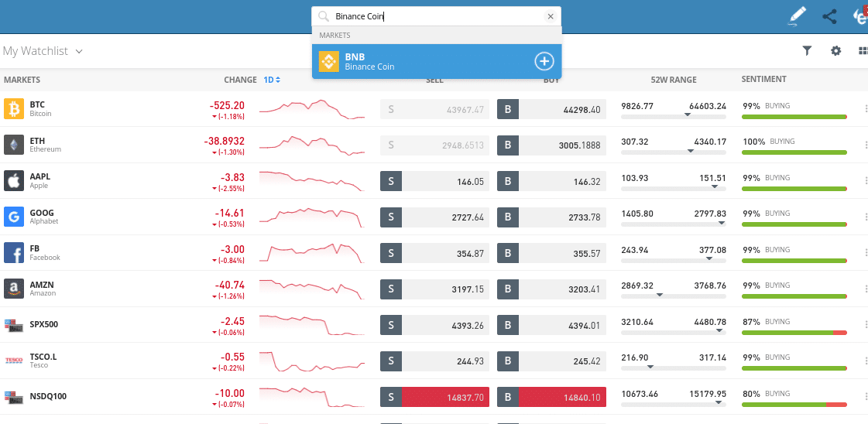
Task: Click the NSDQ100 sentiment bar
Action: click(794, 405)
